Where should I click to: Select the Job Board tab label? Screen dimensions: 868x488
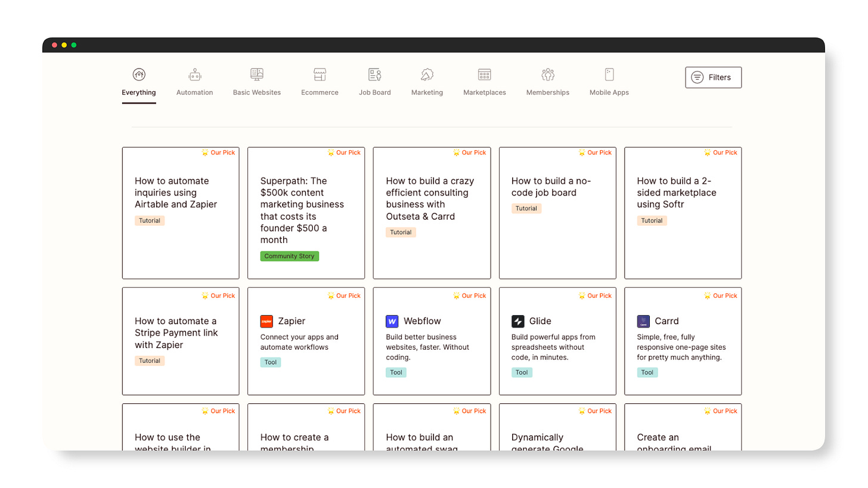click(375, 92)
